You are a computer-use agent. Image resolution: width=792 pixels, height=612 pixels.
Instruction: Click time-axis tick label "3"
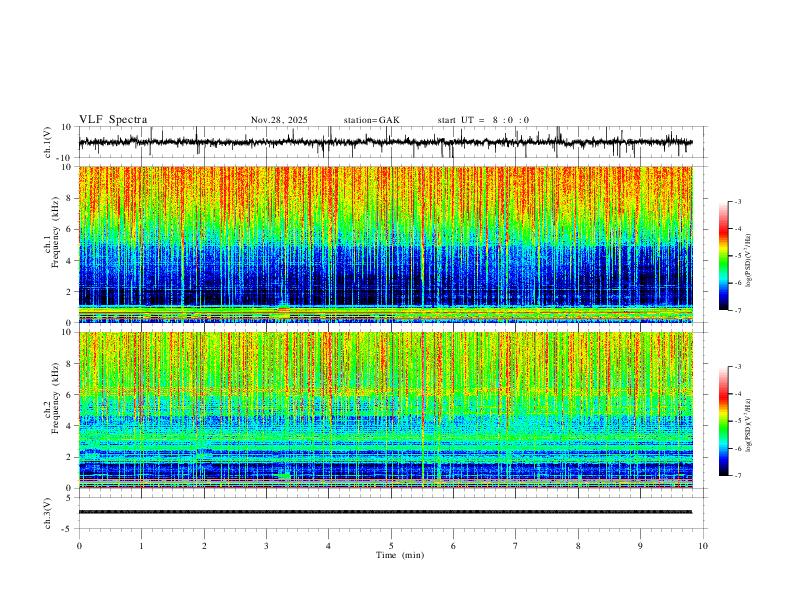pyautogui.click(x=266, y=546)
